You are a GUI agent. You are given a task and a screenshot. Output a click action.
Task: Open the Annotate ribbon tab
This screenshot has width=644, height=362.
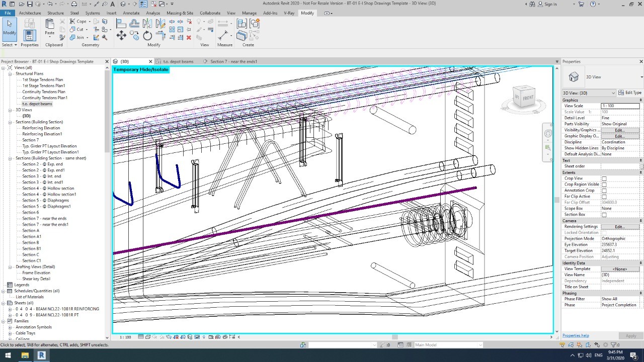tap(131, 13)
